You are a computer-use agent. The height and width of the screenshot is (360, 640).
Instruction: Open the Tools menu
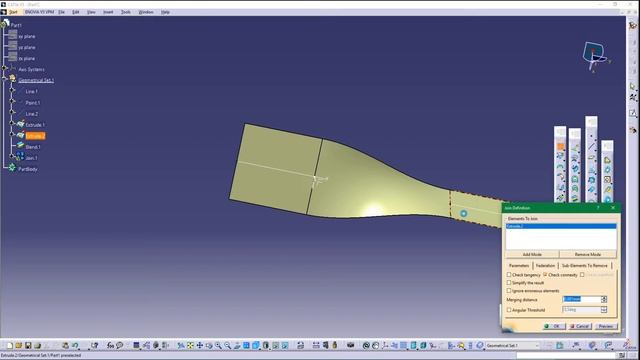[126, 12]
